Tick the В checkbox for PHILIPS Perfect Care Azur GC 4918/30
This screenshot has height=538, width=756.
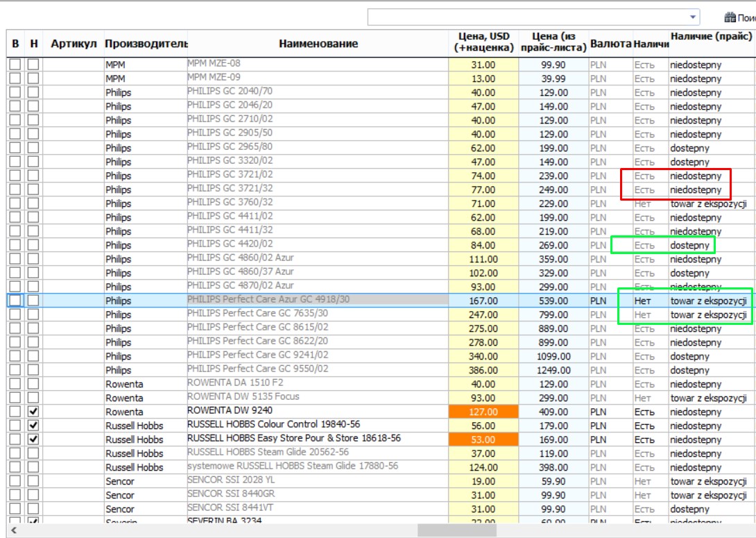(x=15, y=300)
